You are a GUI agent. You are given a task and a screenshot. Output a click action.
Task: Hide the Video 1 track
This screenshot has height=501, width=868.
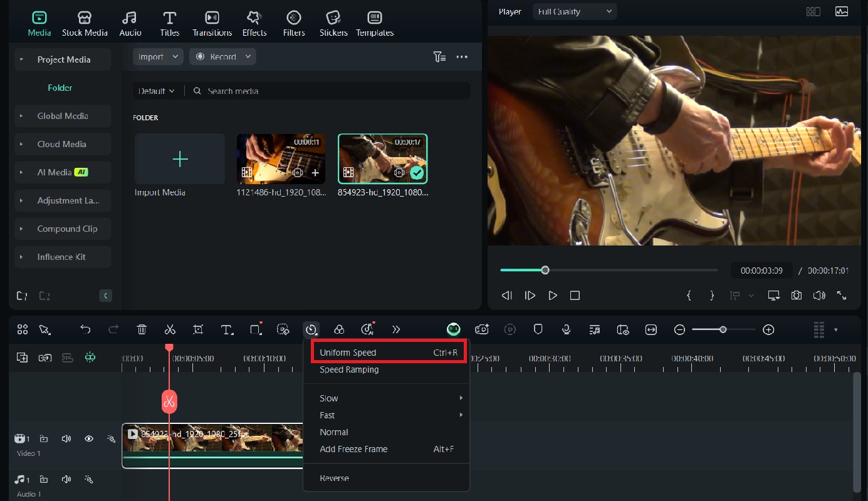click(x=89, y=439)
